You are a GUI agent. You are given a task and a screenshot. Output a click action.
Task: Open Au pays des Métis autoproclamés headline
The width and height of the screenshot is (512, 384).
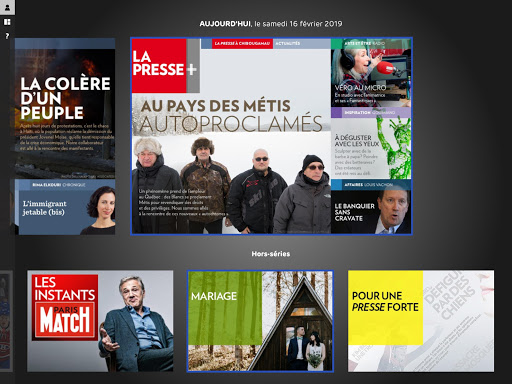231,115
